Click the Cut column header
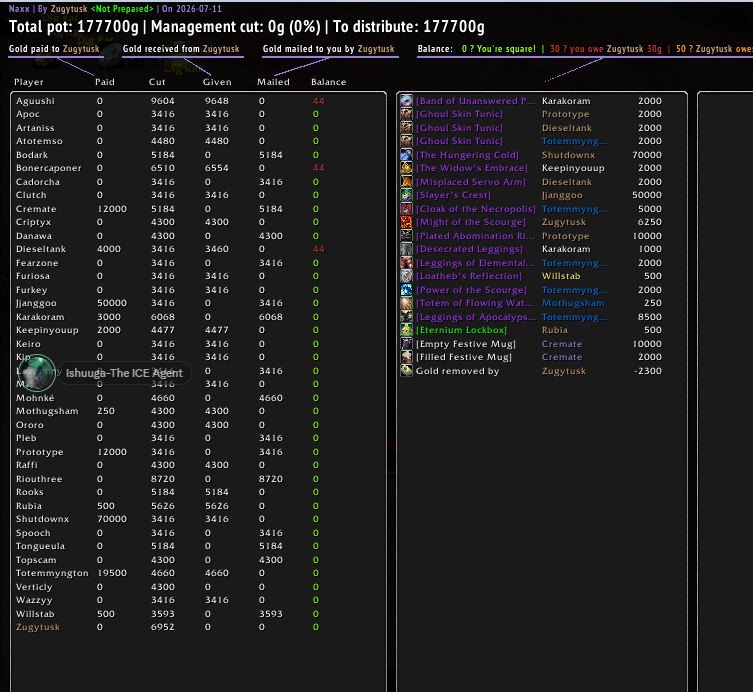The height and width of the screenshot is (692, 753). click(x=157, y=82)
